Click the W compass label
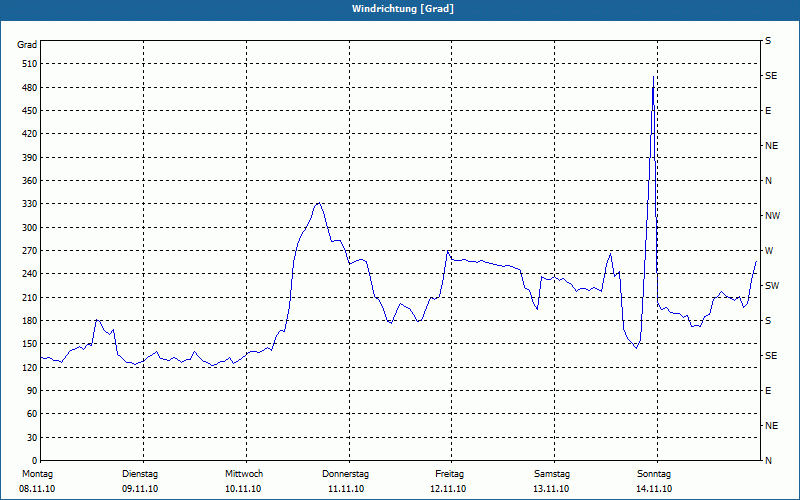The image size is (800, 500). [769, 251]
